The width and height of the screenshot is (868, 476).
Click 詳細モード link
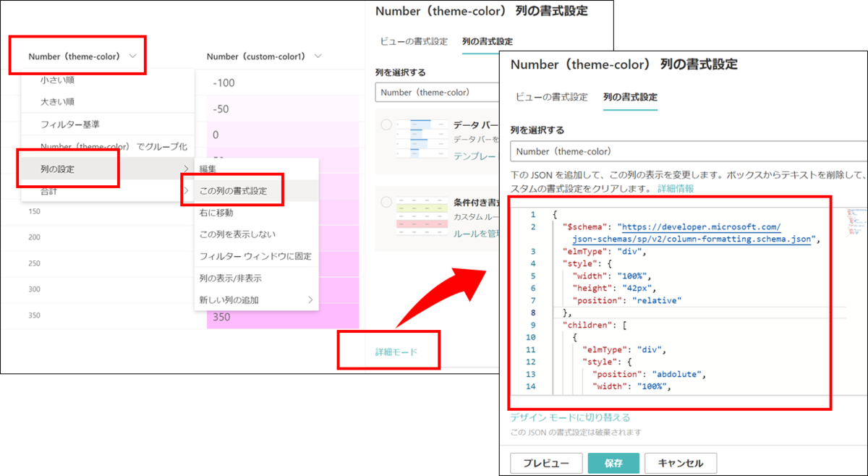pyautogui.click(x=396, y=352)
